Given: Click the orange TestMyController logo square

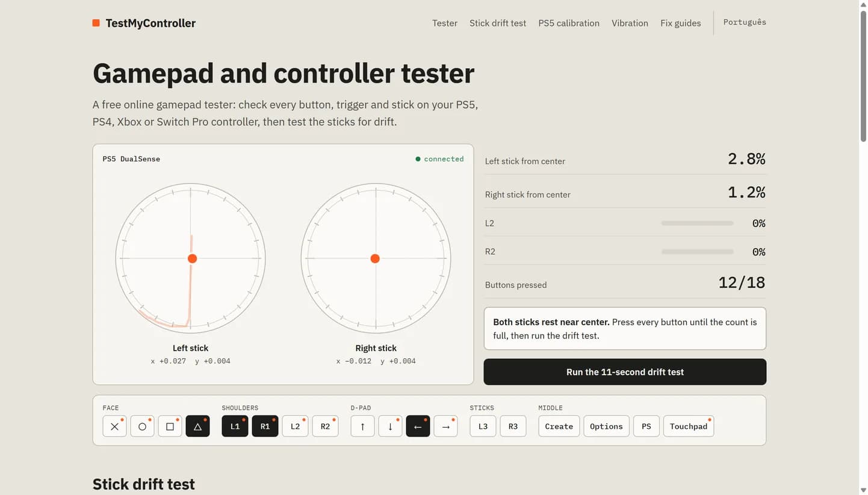Looking at the screenshot, I should pyautogui.click(x=96, y=23).
